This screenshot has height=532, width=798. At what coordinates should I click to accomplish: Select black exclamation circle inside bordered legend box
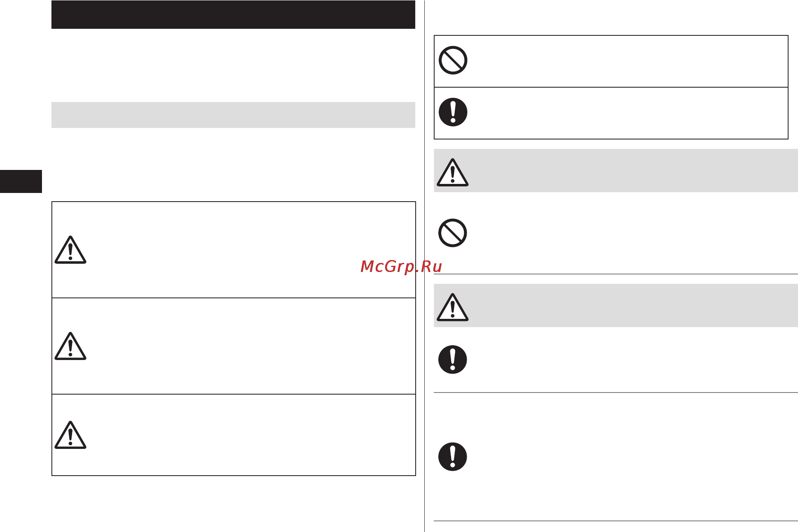[453, 112]
